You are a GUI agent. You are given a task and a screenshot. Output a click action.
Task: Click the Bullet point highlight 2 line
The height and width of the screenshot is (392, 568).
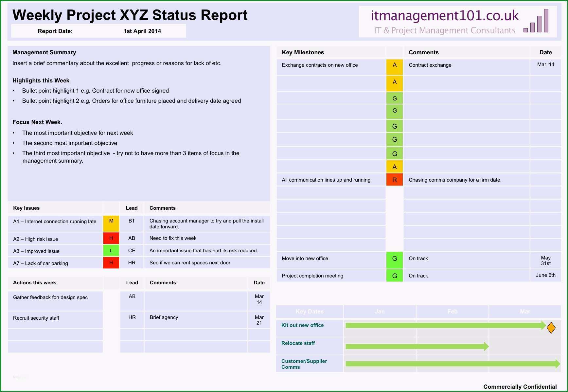(132, 101)
